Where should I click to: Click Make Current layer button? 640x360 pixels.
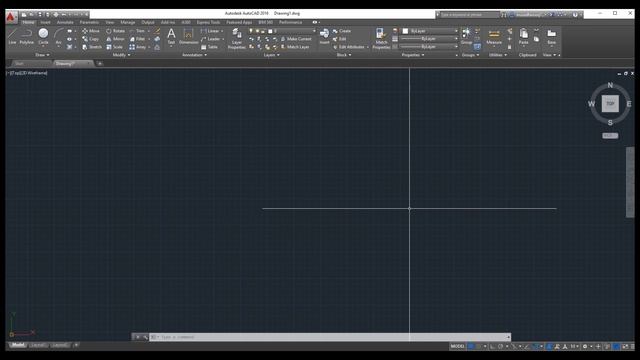click(296, 39)
